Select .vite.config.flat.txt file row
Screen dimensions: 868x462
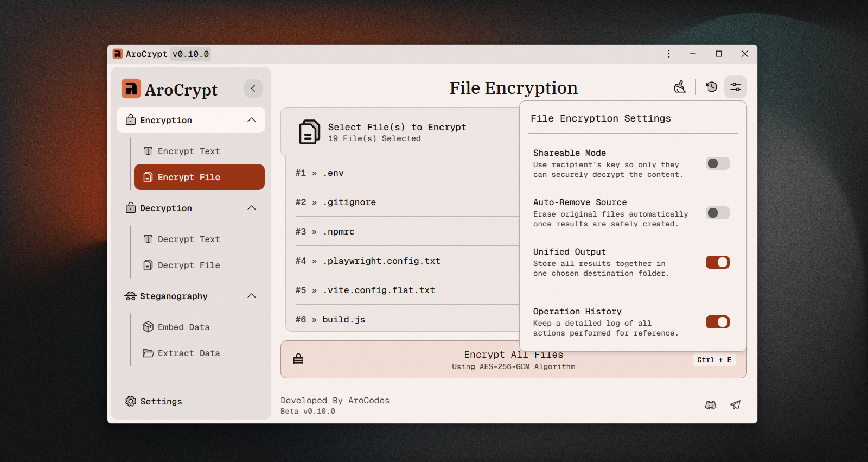[x=403, y=290]
